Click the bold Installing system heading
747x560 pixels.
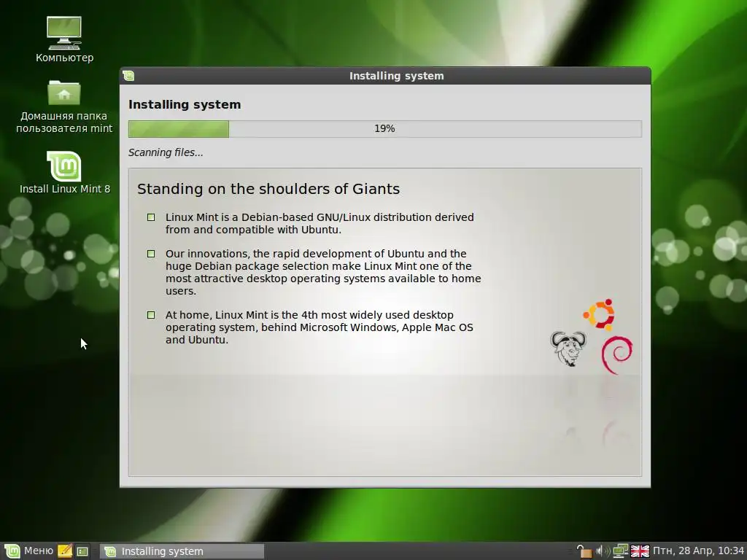[185, 104]
